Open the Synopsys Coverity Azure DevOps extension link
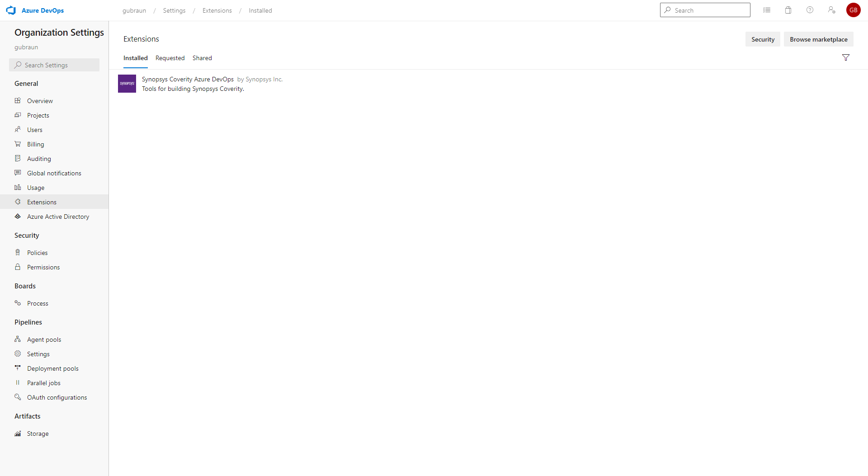 point(188,79)
